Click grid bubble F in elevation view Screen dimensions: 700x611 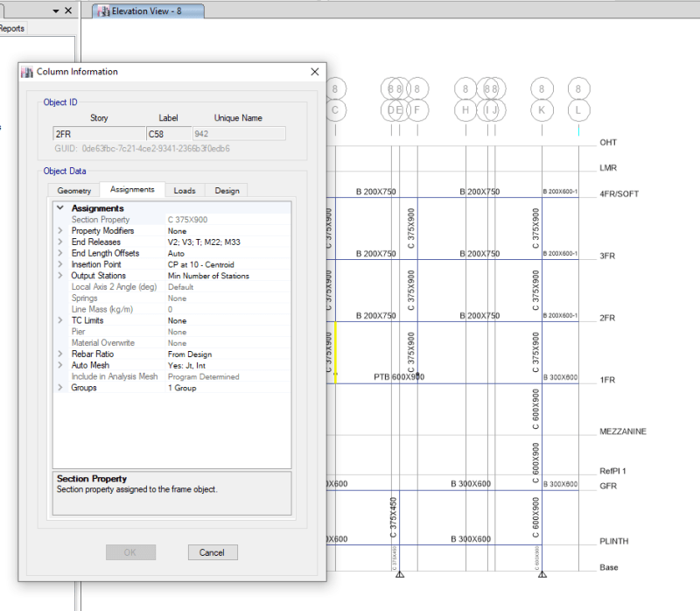pos(417,110)
